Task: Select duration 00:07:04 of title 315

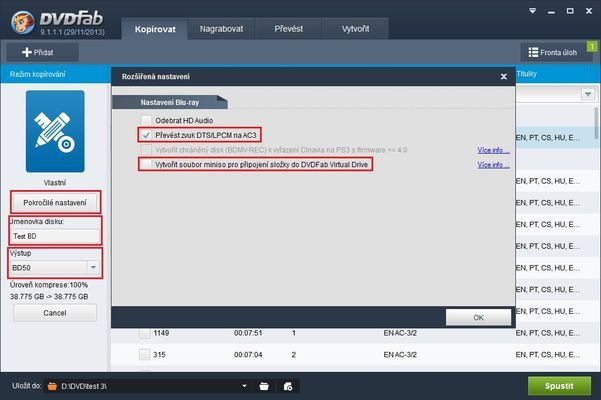Action: pyautogui.click(x=248, y=355)
